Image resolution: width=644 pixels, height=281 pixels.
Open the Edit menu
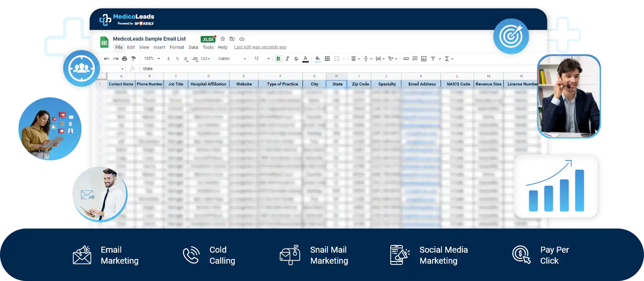pyautogui.click(x=131, y=47)
